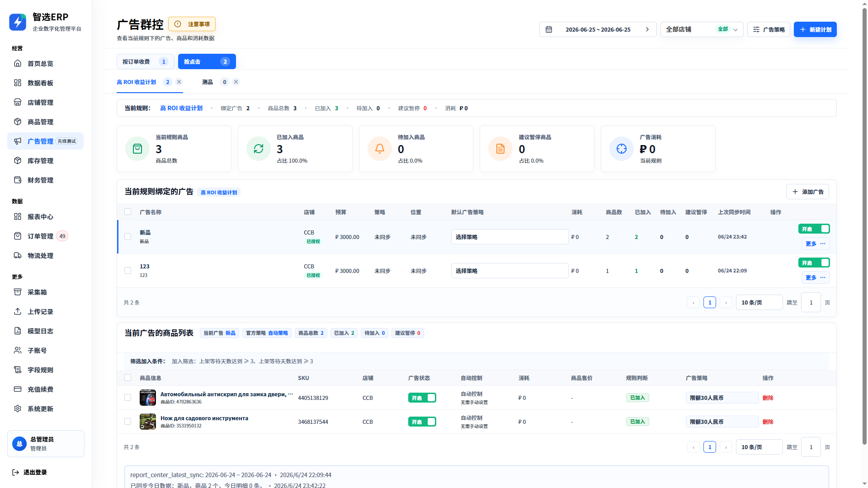Viewport: 868px width, 488px height.
Task: Select the 高 ROI 收益计划 rule tab
Action: click(x=136, y=82)
